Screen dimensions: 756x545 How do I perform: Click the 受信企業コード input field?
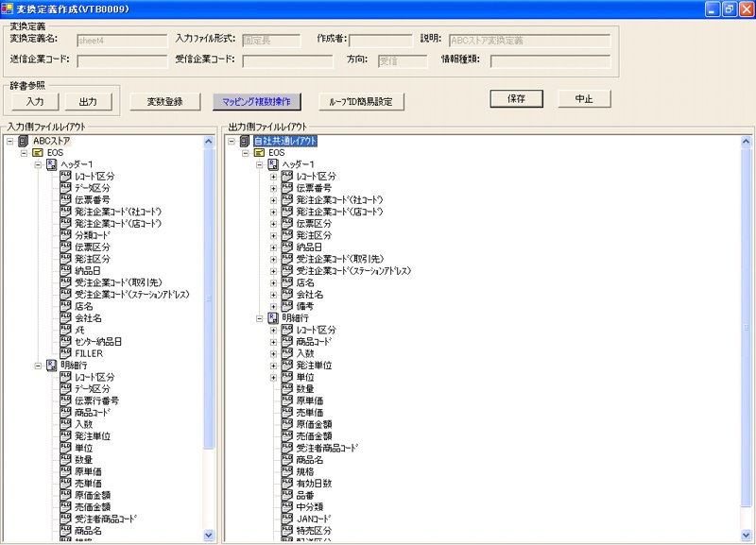287,61
